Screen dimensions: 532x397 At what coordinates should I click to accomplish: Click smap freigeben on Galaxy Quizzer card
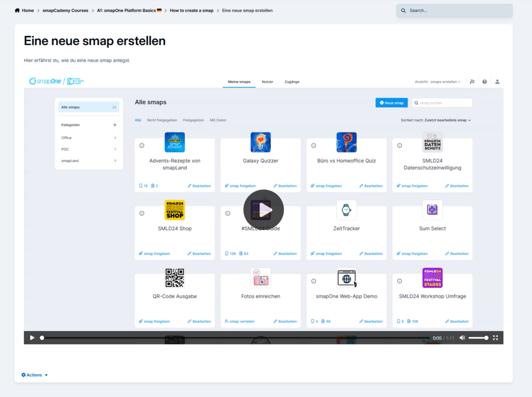pyautogui.click(x=240, y=186)
